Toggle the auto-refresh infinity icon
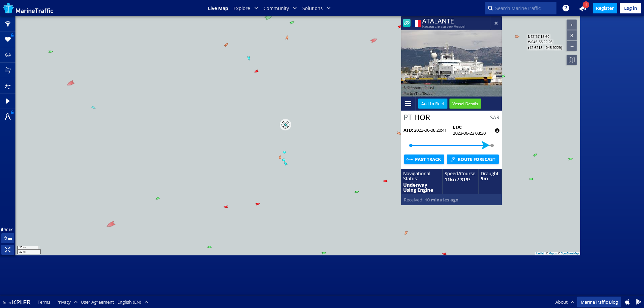This screenshot has height=308, width=644. point(8,239)
